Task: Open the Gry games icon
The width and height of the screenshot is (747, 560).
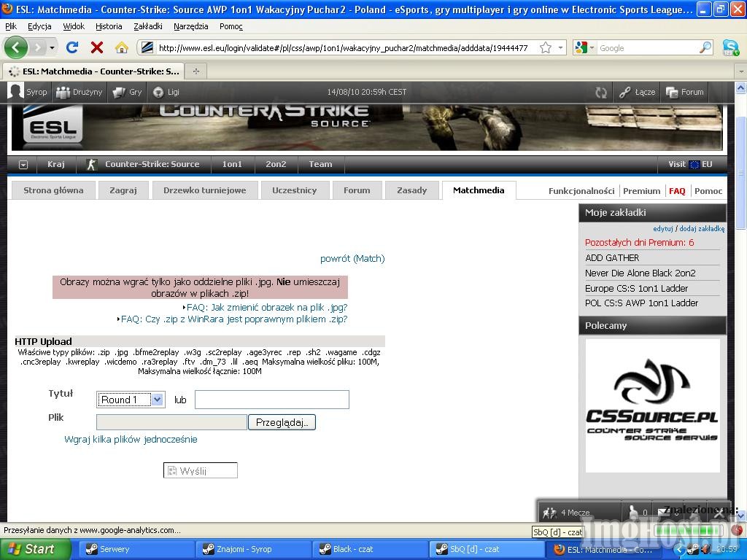Action: point(119,93)
